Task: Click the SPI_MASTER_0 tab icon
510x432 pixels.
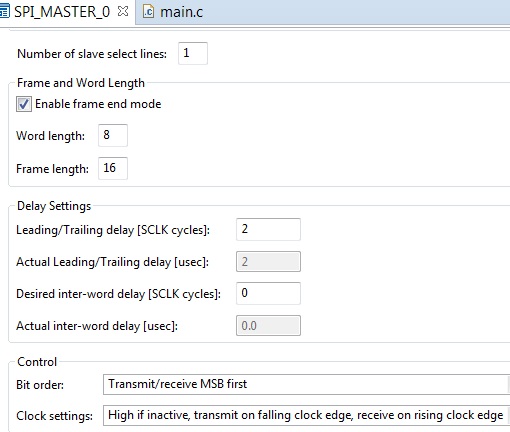Action: (4, 12)
